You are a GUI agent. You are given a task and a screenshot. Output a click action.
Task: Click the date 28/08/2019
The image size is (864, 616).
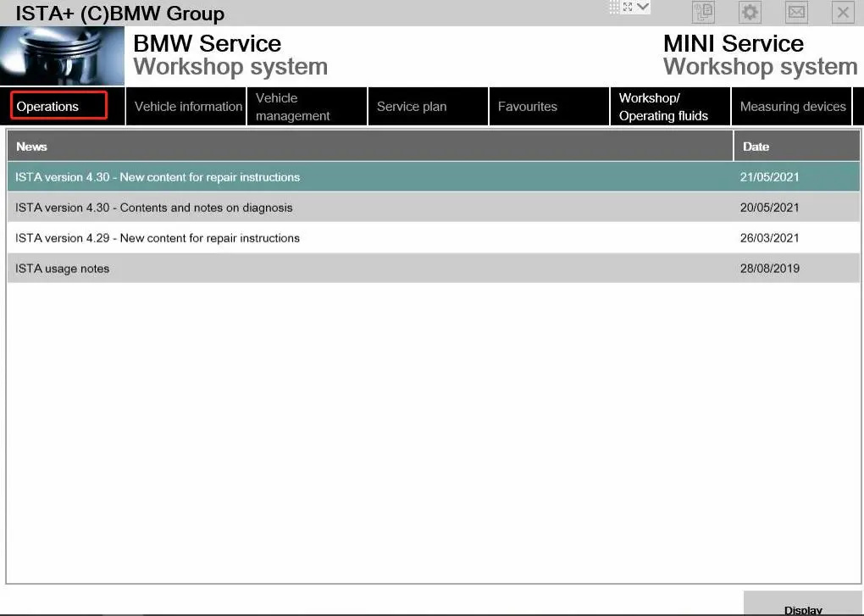tap(770, 269)
